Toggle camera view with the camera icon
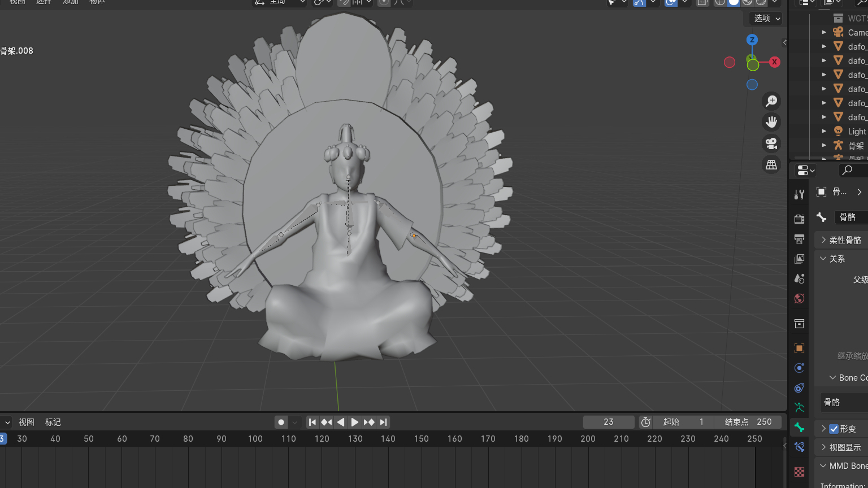 (771, 143)
